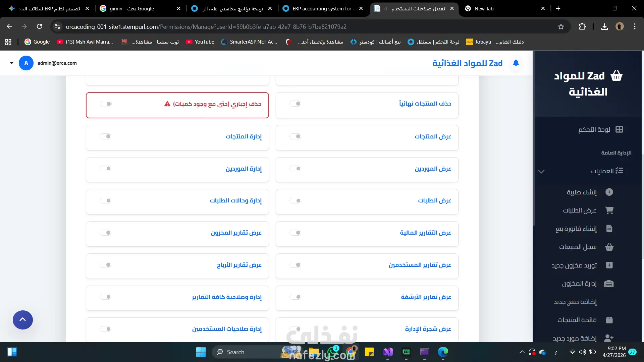Open the Chrome three-dot menu
The image size is (644, 362).
tap(635, 26)
